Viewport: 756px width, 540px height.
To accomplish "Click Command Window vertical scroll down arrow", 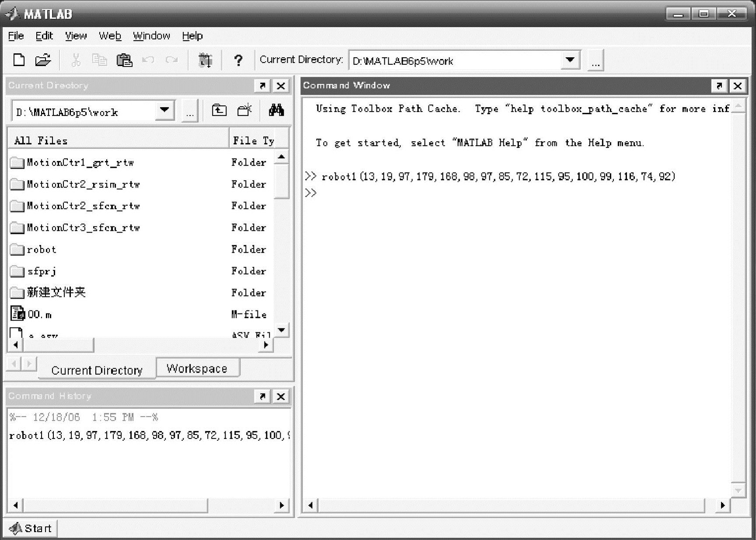I will point(738,491).
